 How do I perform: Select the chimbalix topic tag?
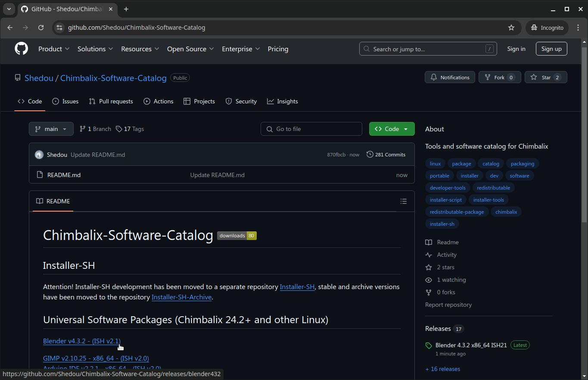506,212
